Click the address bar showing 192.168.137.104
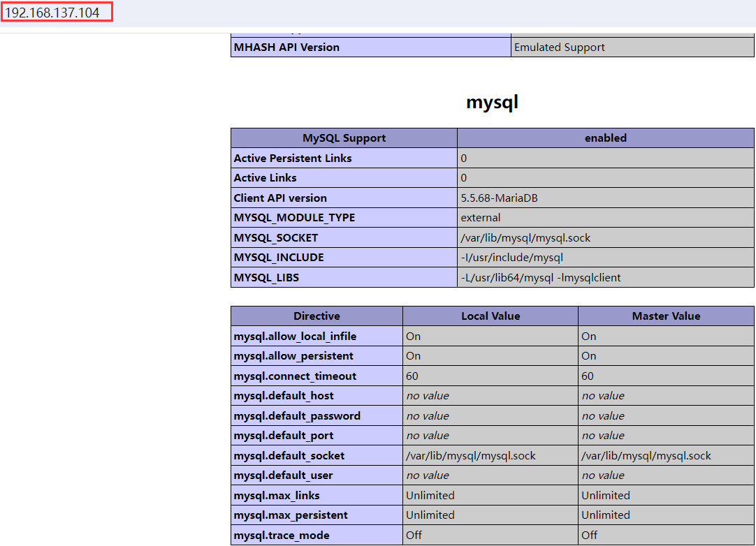Viewport: 756px width, 546px height. click(57, 12)
